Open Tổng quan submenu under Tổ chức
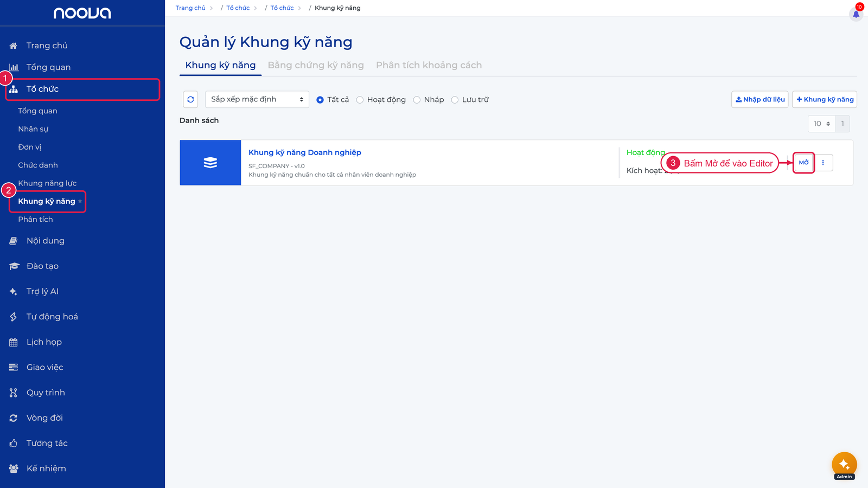This screenshot has height=488, width=868. coord(37,111)
